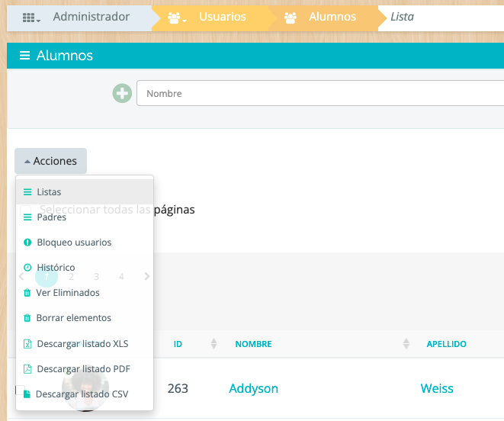Sort by the NOMBRE column header
This screenshot has width=504, height=421.
254,344
